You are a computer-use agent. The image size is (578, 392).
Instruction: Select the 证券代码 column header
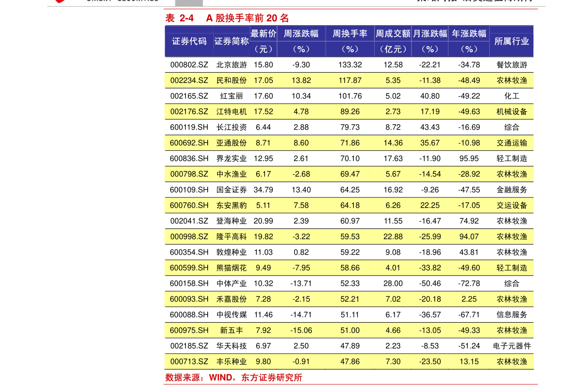(189, 41)
